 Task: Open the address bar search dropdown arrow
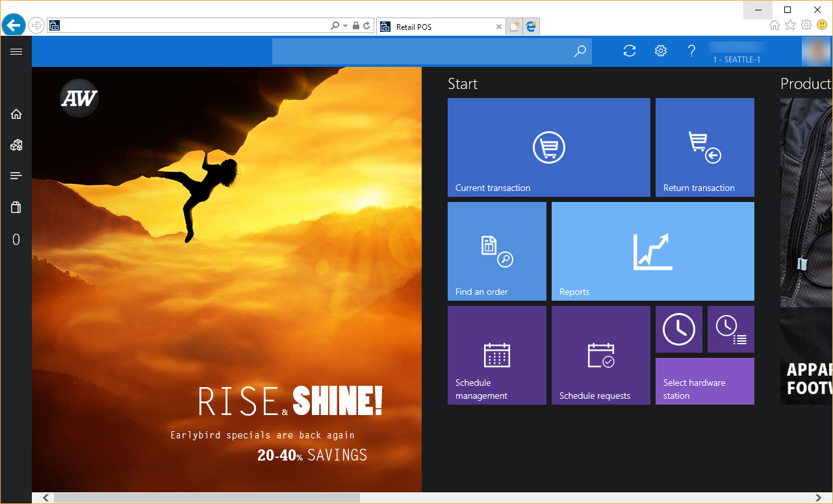click(x=345, y=26)
